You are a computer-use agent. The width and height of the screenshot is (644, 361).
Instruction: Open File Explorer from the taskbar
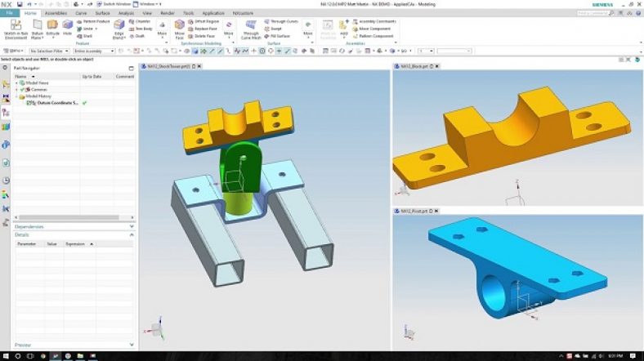[x=80, y=356]
